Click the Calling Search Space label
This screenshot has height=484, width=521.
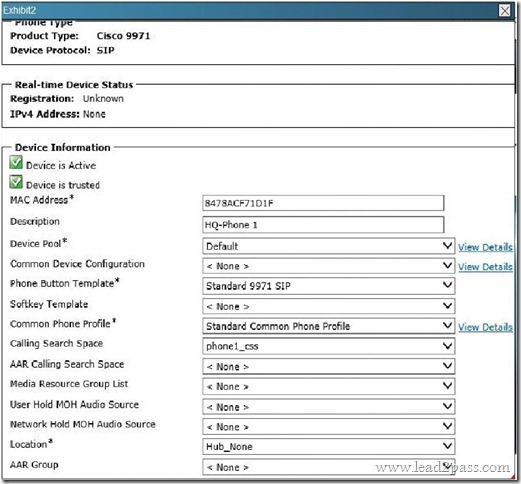pyautogui.click(x=56, y=344)
